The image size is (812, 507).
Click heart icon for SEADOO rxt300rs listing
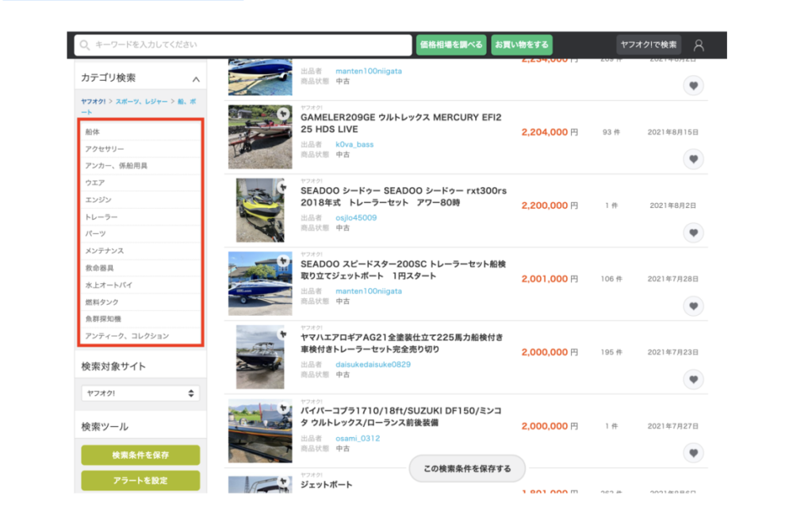[x=694, y=232]
